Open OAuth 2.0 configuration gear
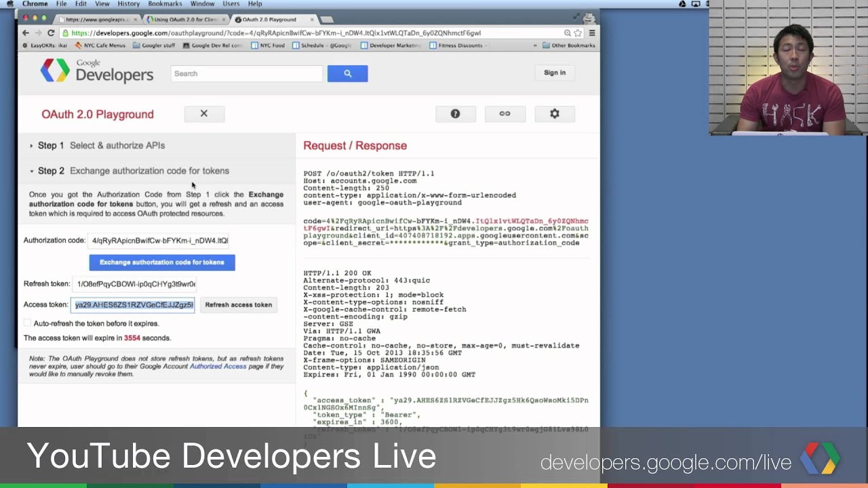The height and width of the screenshot is (488, 868). 555,114
